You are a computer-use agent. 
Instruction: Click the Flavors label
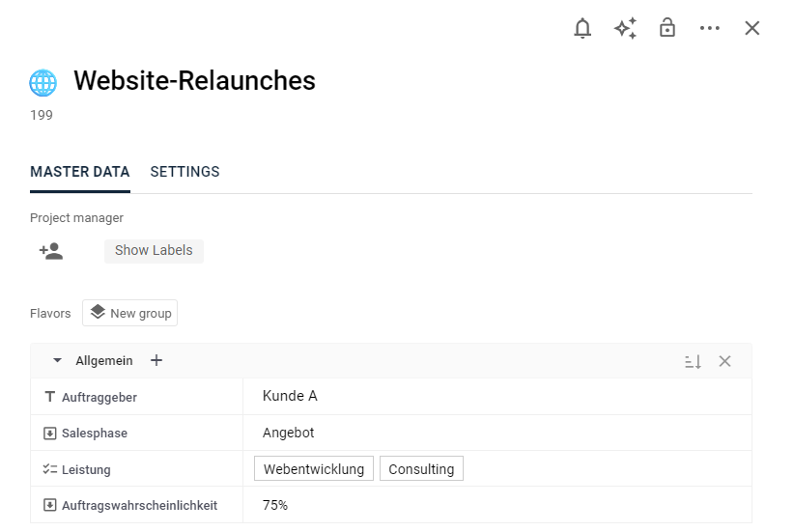50,314
